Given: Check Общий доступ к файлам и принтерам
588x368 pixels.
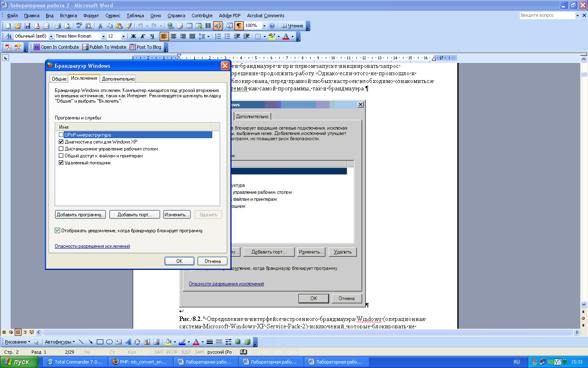Looking at the screenshot, I should click(61, 156).
